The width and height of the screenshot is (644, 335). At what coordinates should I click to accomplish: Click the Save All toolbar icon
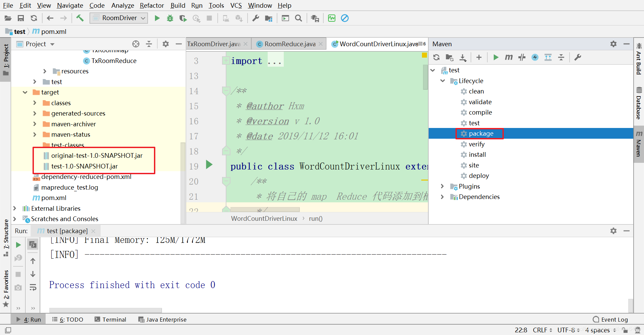click(x=21, y=18)
